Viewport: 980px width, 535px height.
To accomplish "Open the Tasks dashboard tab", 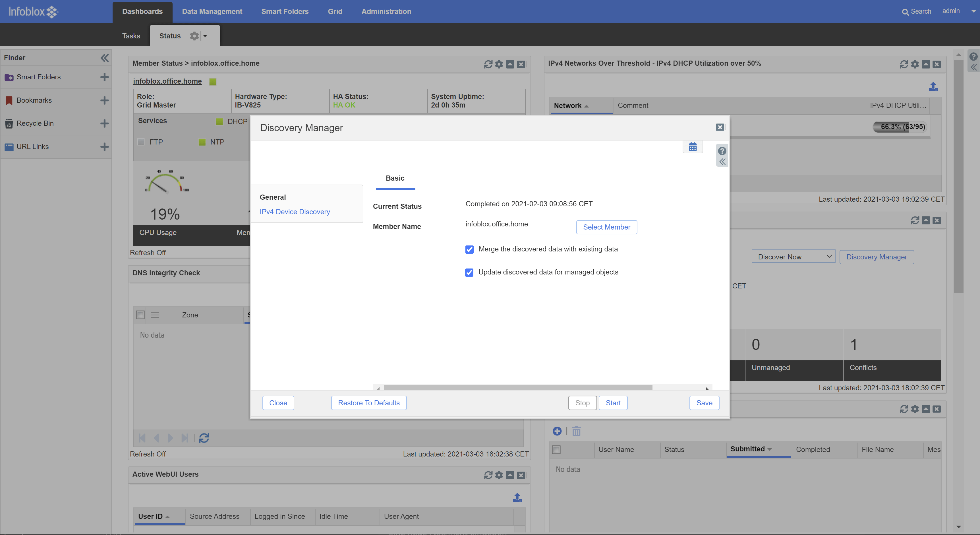I will (x=131, y=36).
